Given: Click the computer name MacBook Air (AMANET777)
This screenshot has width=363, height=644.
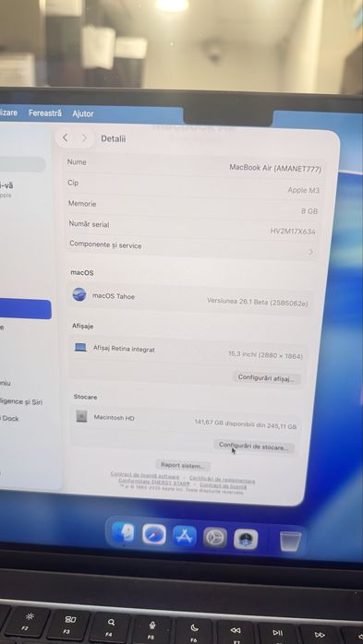Looking at the screenshot, I should (x=275, y=168).
